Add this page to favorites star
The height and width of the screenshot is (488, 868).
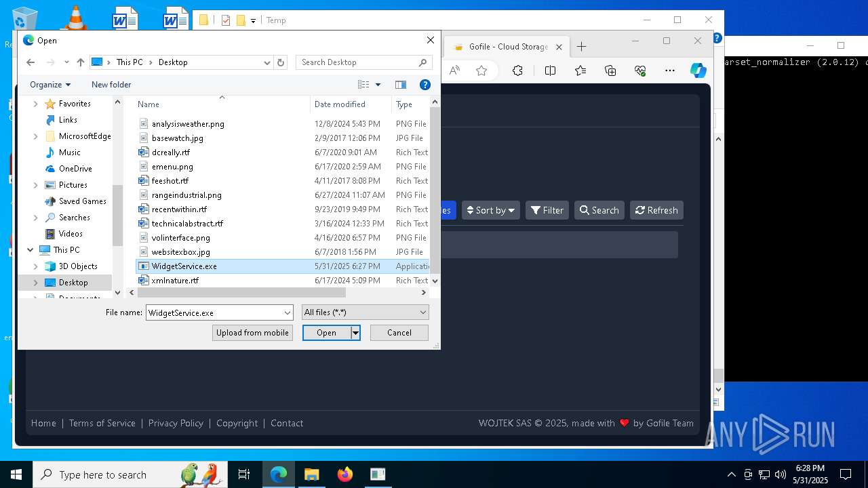(481, 70)
